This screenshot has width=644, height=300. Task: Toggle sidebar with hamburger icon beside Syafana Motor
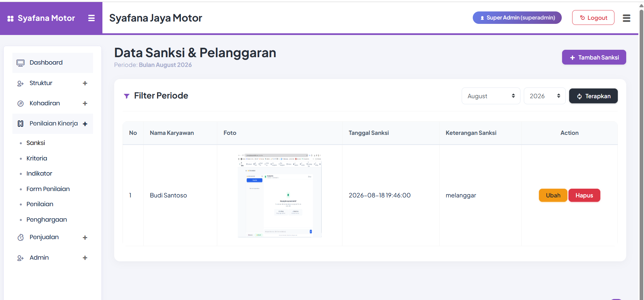[91, 18]
